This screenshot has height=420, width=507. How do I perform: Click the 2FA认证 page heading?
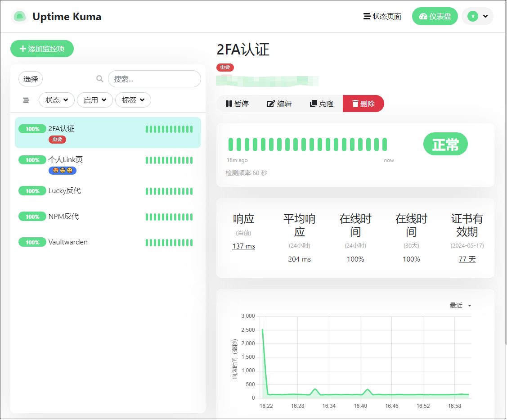[x=243, y=50]
